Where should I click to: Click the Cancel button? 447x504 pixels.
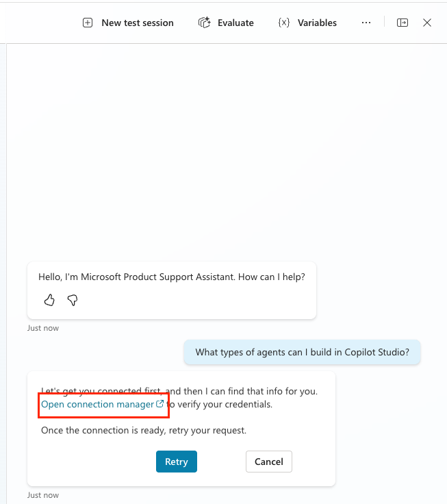(x=269, y=462)
